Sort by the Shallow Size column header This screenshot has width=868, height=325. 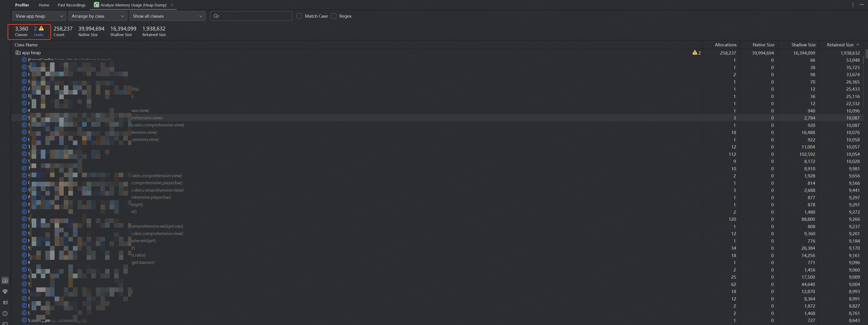803,45
